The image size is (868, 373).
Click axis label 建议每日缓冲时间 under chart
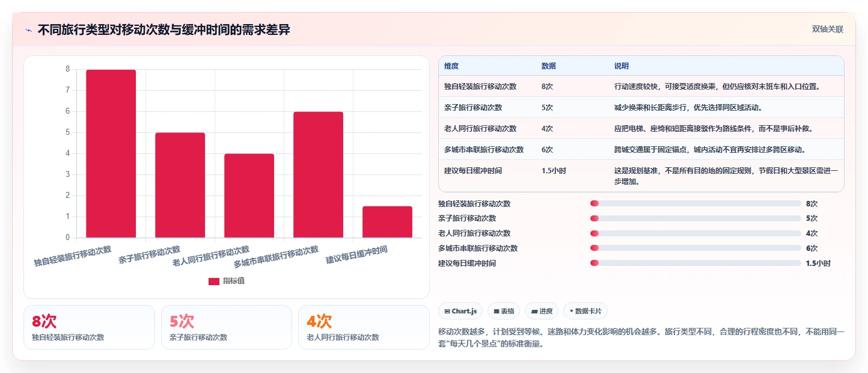pos(357,254)
